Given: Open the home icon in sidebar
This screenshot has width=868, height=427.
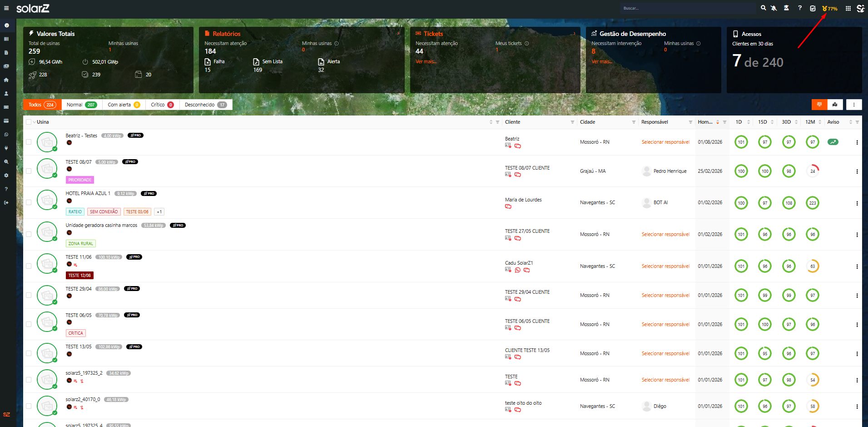Looking at the screenshot, I should click(x=6, y=80).
